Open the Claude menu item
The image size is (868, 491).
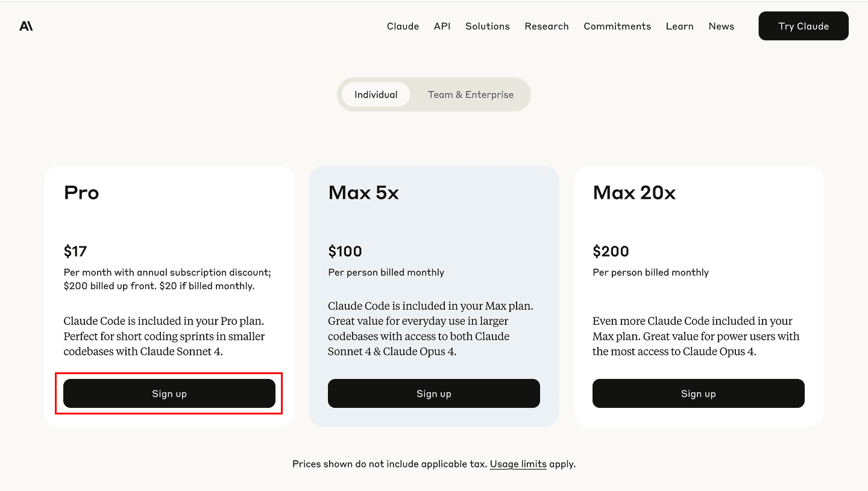coord(403,26)
